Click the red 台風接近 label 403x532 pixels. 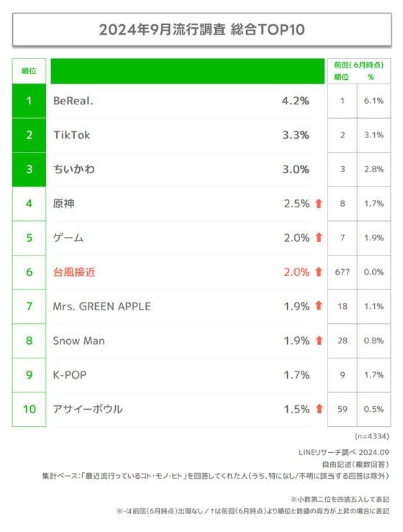[74, 272]
